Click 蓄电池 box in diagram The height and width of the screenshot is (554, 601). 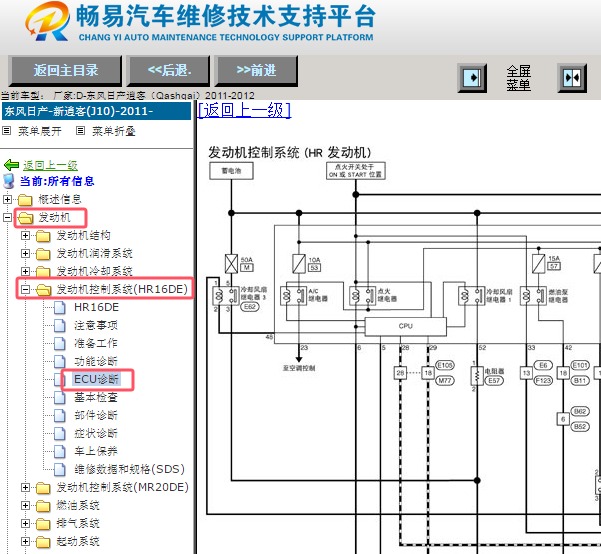pyautogui.click(x=232, y=171)
